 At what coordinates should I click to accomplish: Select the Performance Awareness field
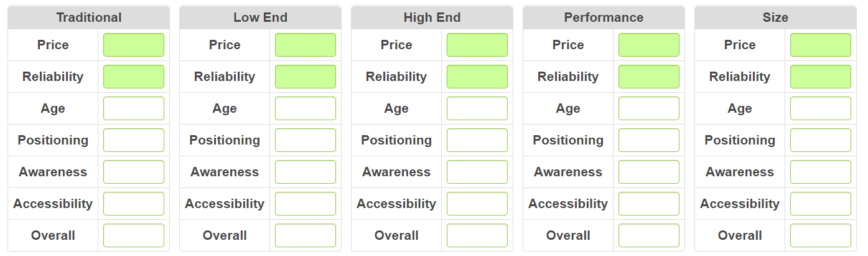(649, 172)
